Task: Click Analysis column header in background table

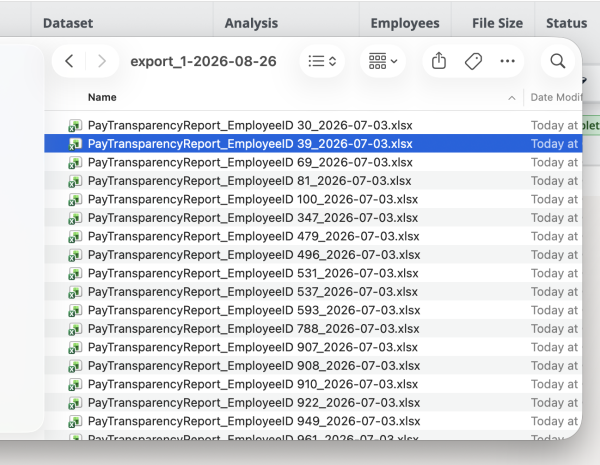Action: (x=251, y=23)
